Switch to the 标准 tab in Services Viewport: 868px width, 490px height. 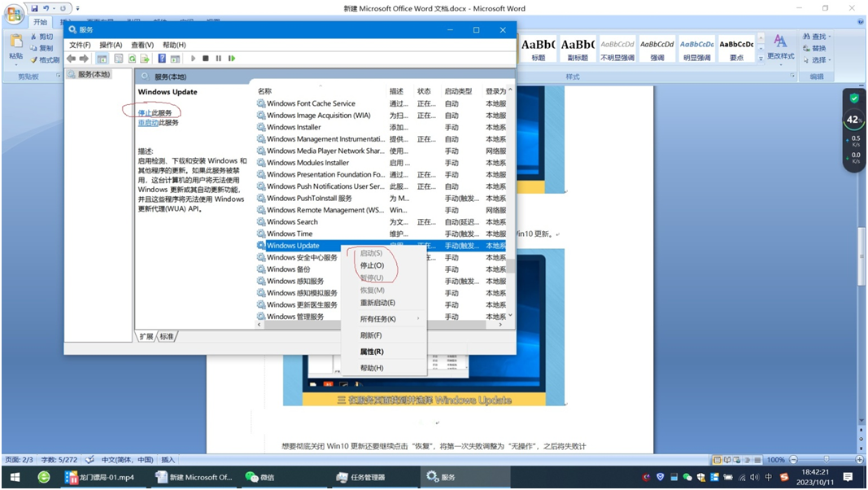click(166, 336)
